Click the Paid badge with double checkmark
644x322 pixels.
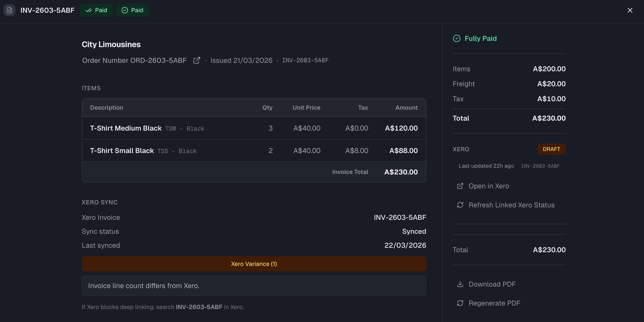coord(96,10)
